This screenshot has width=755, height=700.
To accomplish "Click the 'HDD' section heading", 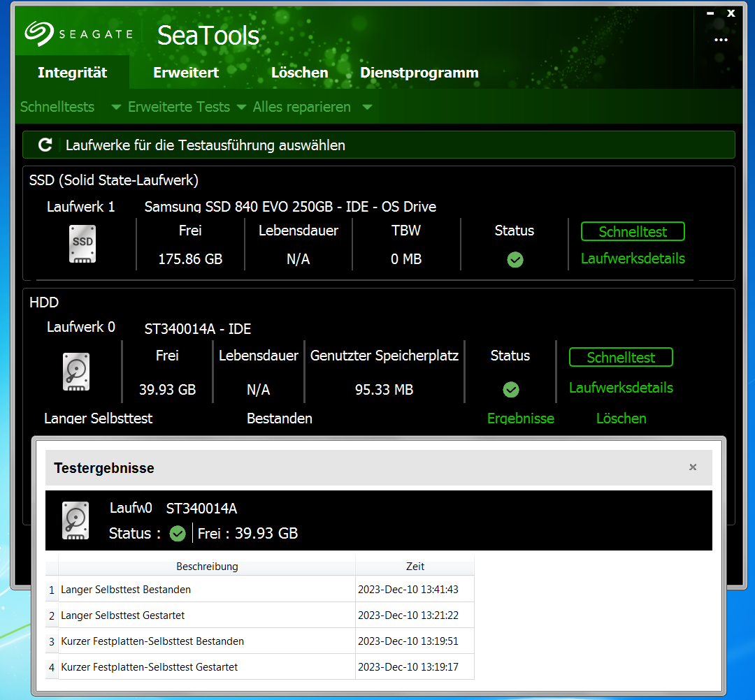I will pos(44,302).
